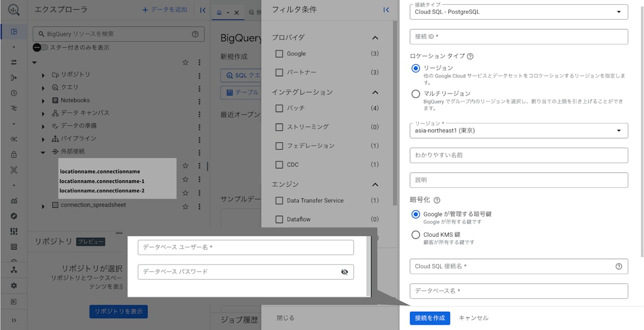The image size is (644, 330).
Task: Close the home tab with its X
Action: pyautogui.click(x=237, y=12)
